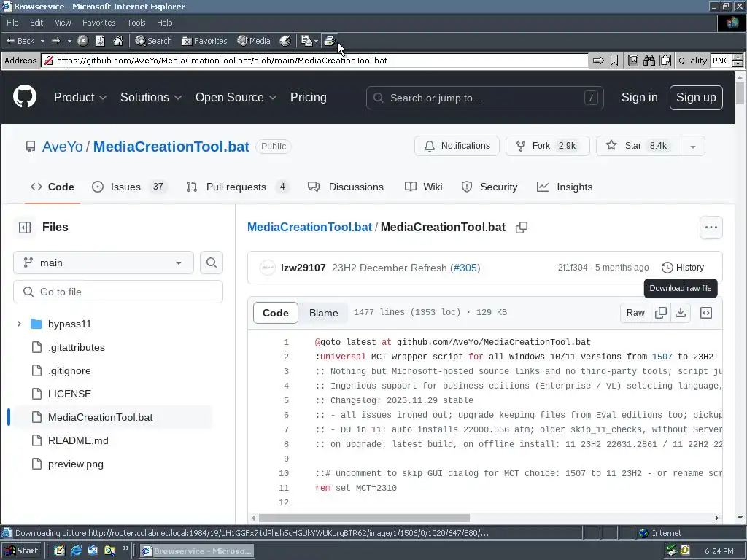
Task: Click the Mail toolbar icon
Action: pyautogui.click(x=307, y=41)
